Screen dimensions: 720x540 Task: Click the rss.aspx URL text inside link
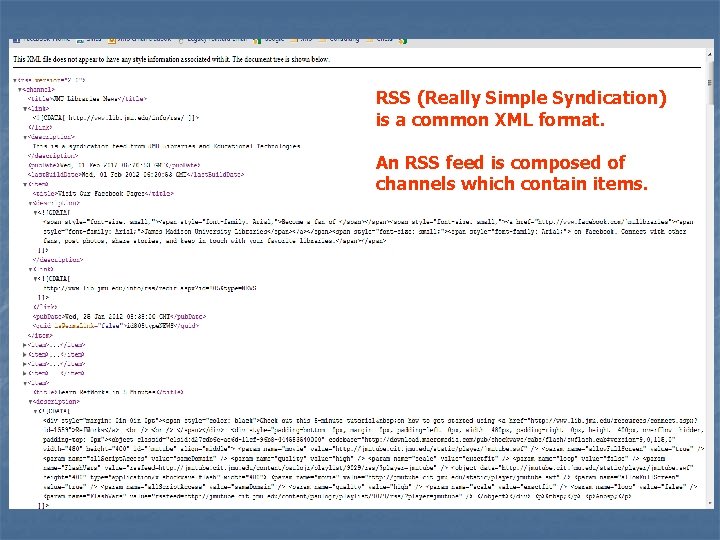click(x=150, y=288)
